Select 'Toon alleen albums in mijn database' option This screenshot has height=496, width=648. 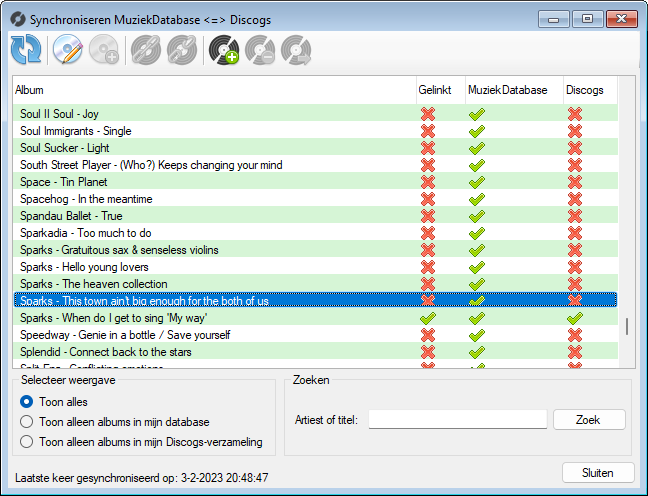click(26, 422)
